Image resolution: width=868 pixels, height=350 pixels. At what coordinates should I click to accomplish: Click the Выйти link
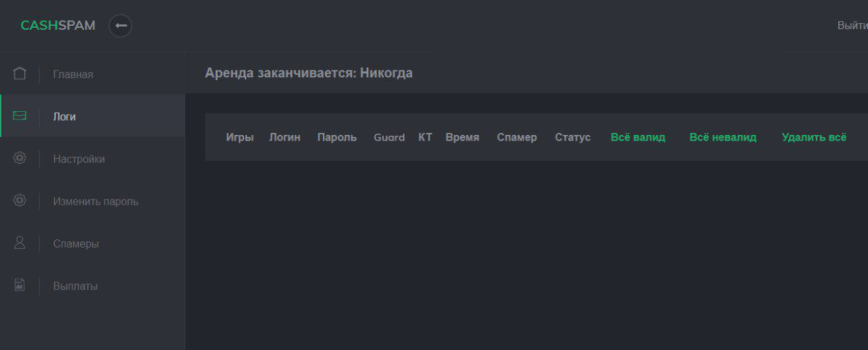pyautogui.click(x=852, y=26)
